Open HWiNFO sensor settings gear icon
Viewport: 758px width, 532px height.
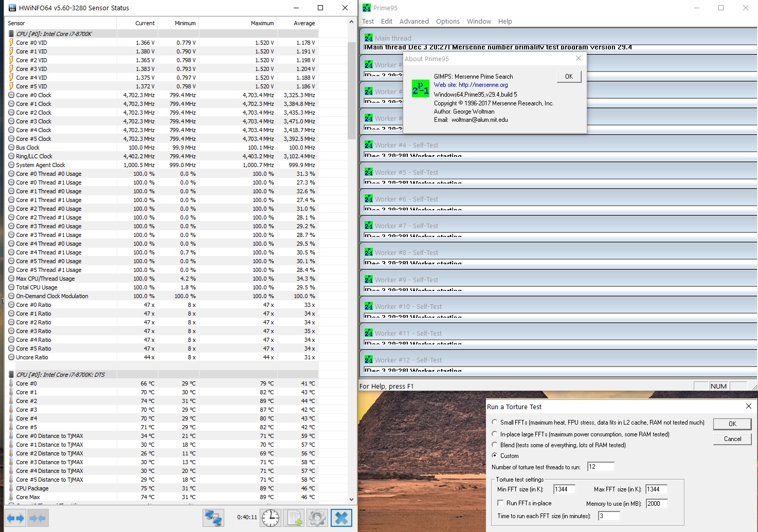[317, 518]
